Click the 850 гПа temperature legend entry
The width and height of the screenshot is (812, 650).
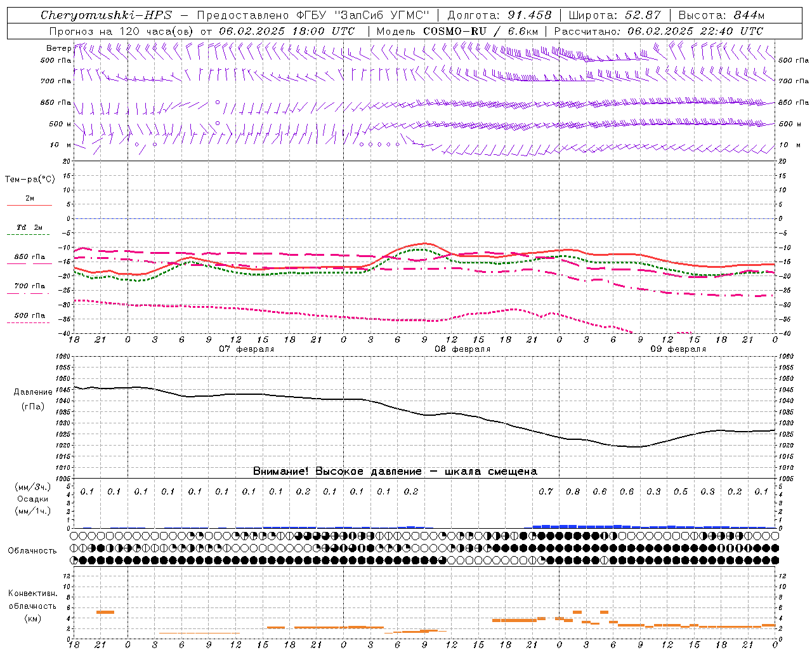click(30, 257)
